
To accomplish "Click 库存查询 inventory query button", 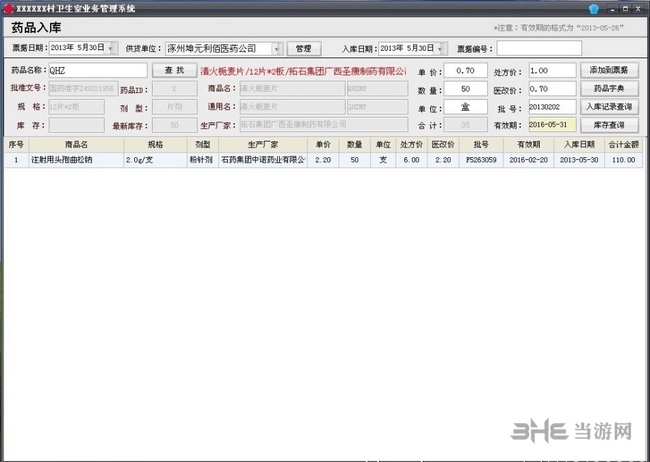I will [609, 125].
